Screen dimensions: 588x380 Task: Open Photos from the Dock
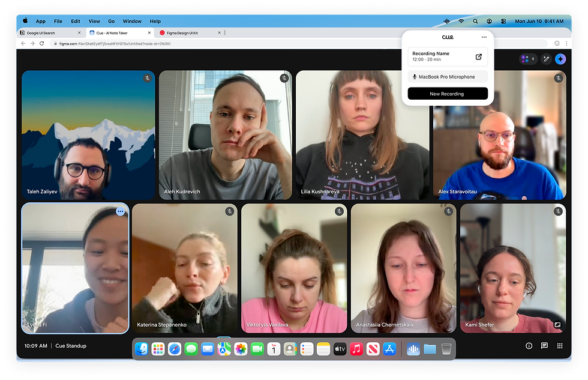[x=241, y=349]
